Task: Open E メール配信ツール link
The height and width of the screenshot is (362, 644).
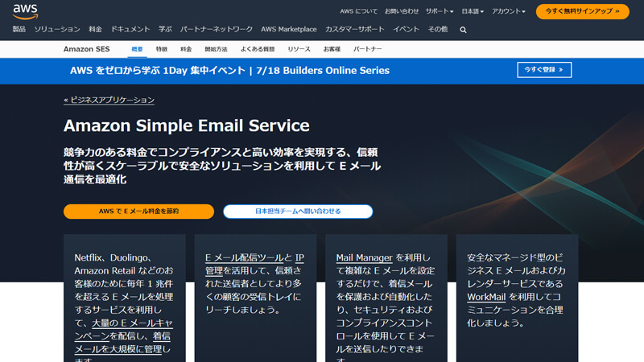Action: tap(245, 257)
